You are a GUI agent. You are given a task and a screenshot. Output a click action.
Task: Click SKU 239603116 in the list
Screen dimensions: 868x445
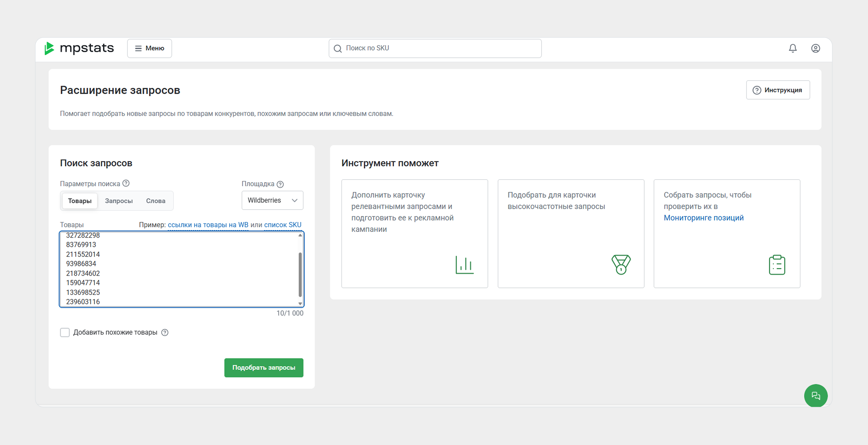click(83, 302)
